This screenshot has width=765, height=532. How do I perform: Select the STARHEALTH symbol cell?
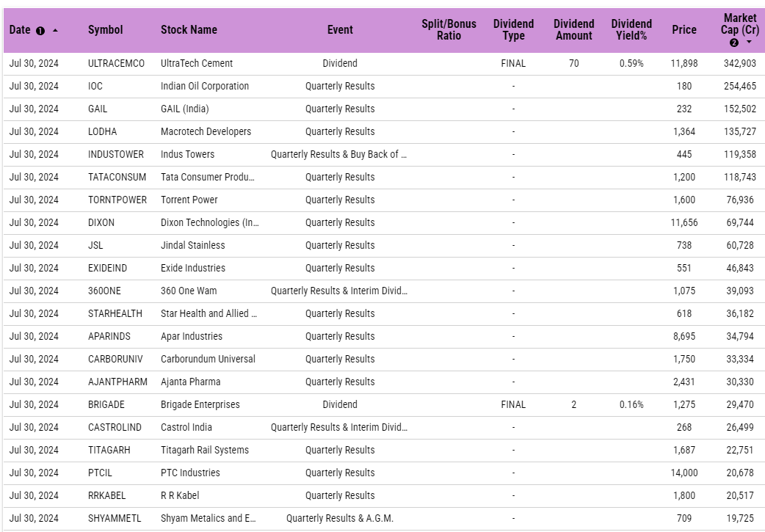[x=115, y=313]
